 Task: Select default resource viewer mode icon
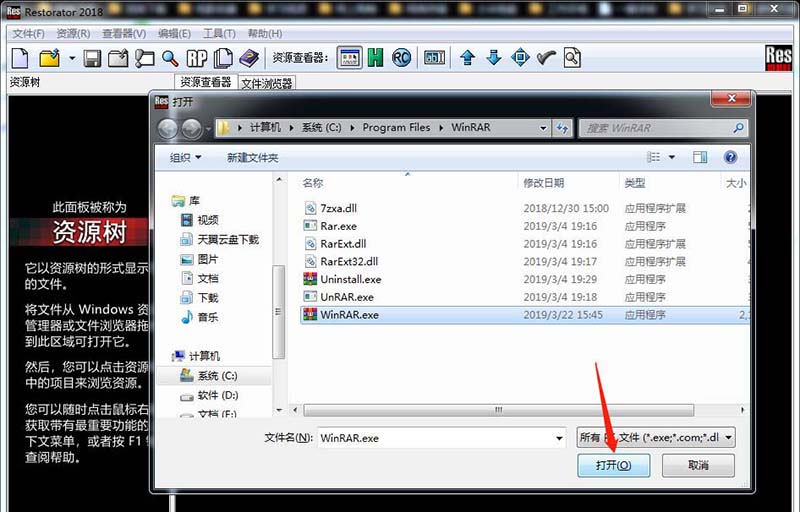(349, 58)
